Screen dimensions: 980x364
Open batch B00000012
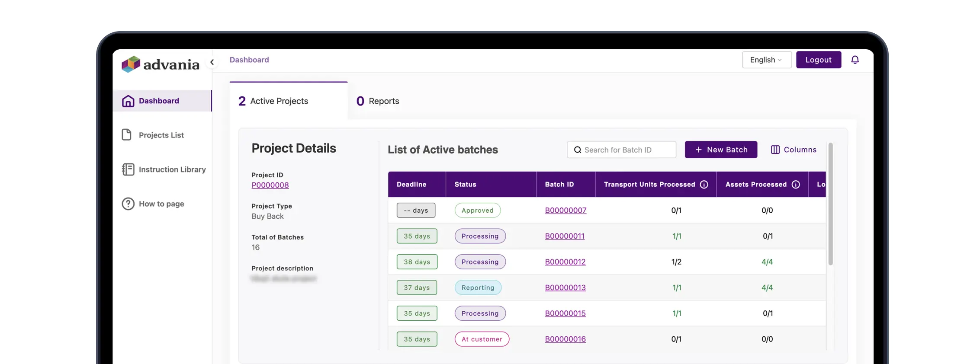click(565, 262)
